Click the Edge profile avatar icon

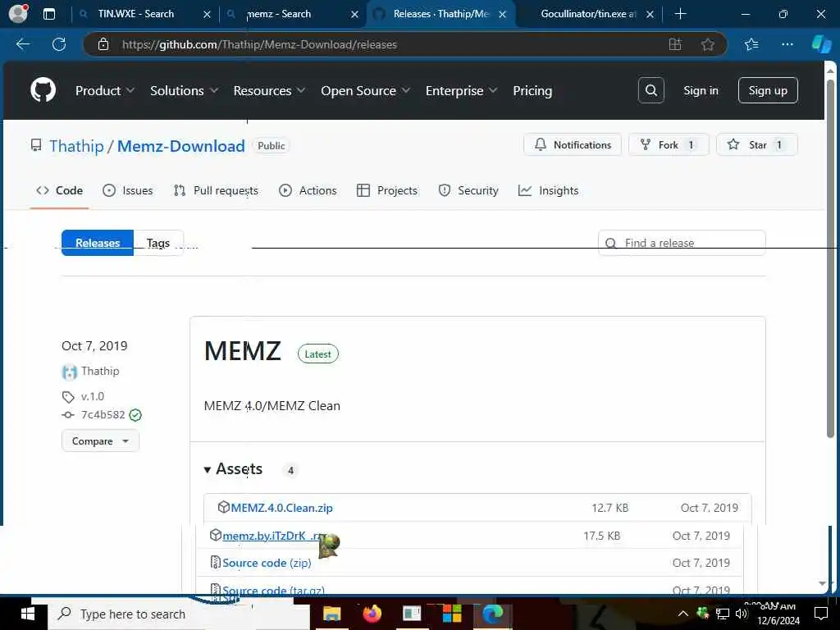point(18,14)
